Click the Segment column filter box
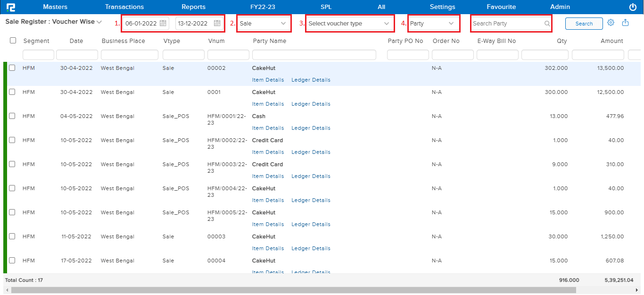Screen dimensions: 644x295 38,55
